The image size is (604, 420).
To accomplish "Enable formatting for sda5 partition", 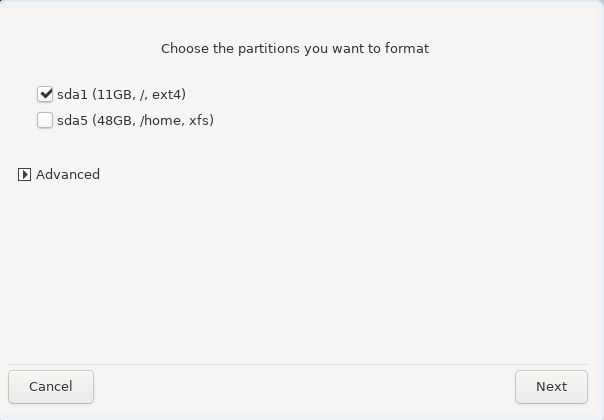I will pos(45,120).
